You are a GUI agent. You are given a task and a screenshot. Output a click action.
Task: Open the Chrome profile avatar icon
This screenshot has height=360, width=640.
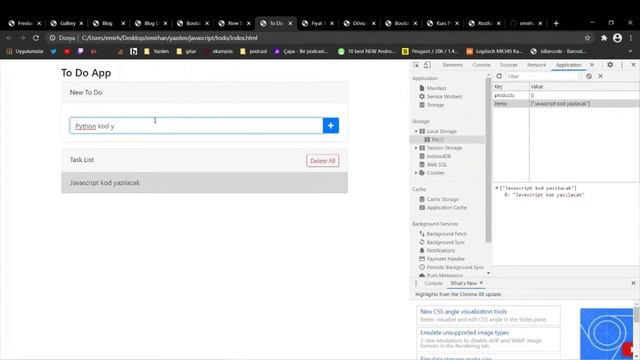tap(617, 38)
